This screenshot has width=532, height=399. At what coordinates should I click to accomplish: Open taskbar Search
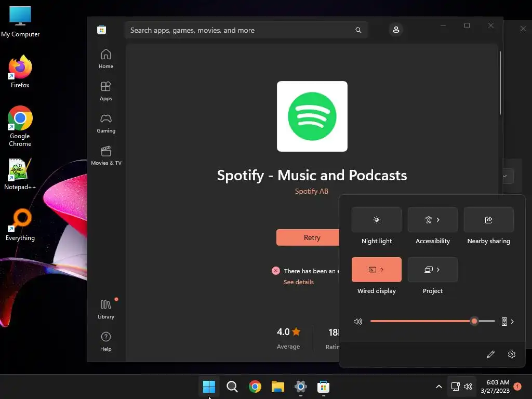232,387
